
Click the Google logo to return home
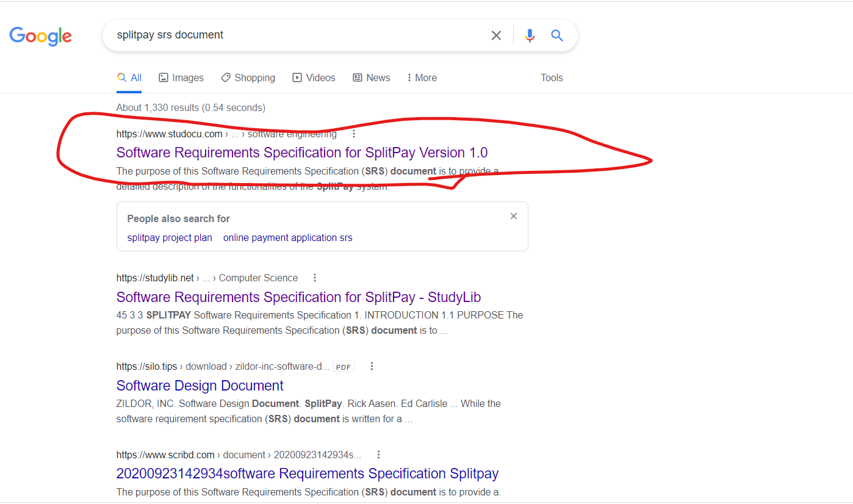pos(40,36)
